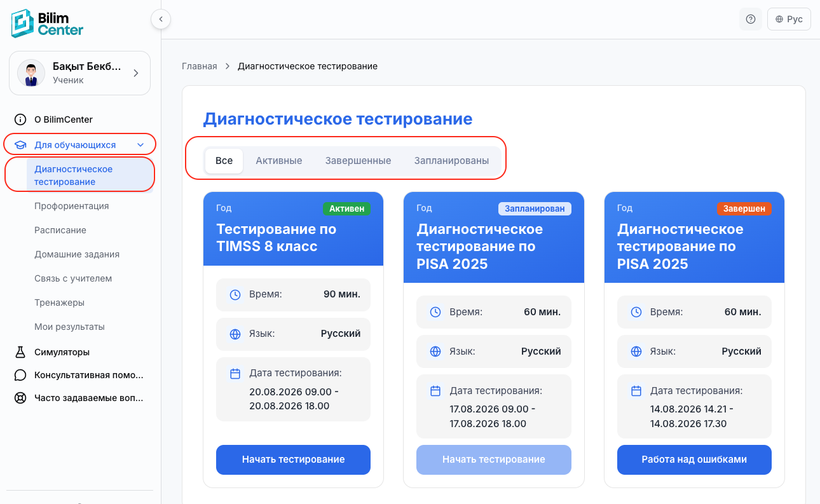Start the active TIMSS test with Начать тестирование

tap(293, 460)
